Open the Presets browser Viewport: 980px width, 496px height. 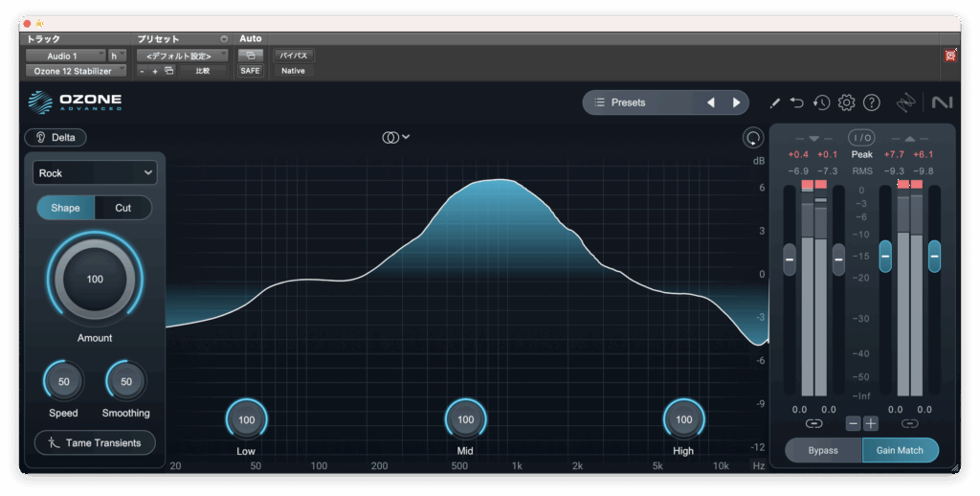pyautogui.click(x=639, y=102)
